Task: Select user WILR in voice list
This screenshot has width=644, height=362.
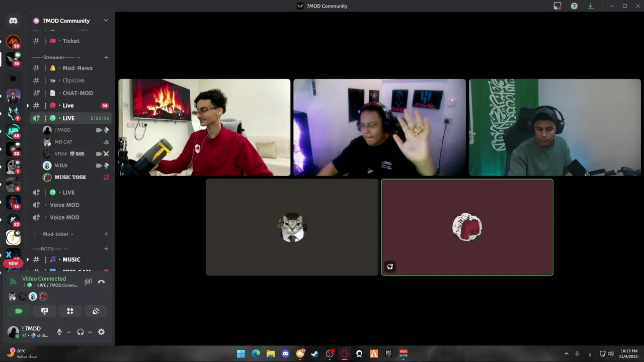Action: pyautogui.click(x=75, y=165)
